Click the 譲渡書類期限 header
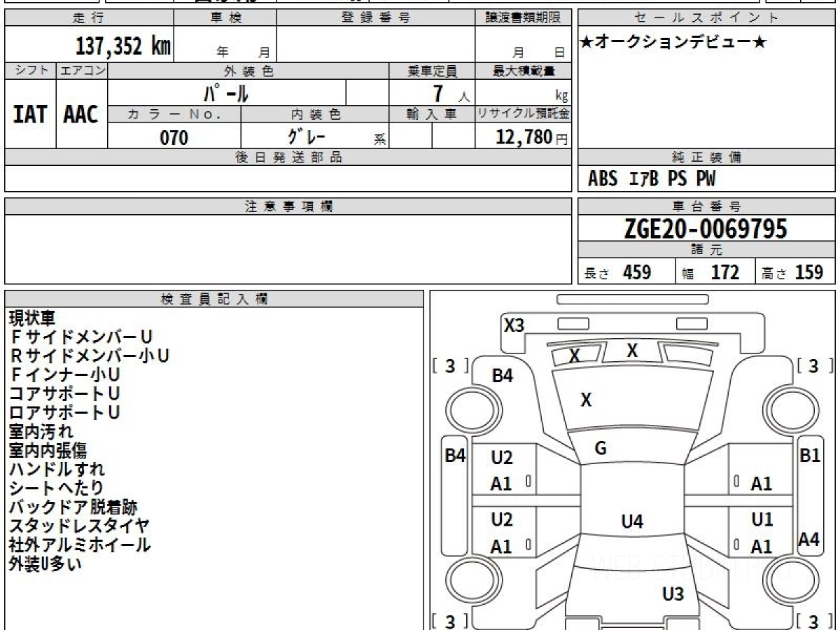 coord(523,17)
